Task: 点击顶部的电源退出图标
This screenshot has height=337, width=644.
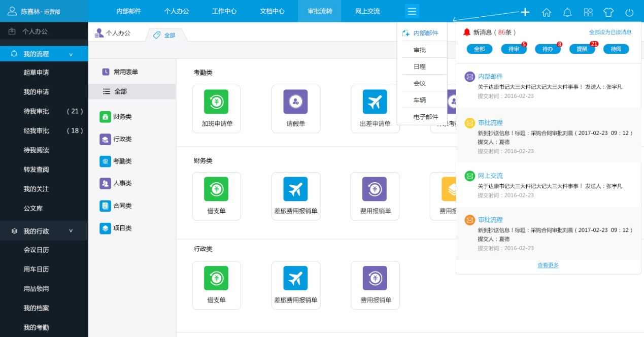Action: [x=629, y=11]
